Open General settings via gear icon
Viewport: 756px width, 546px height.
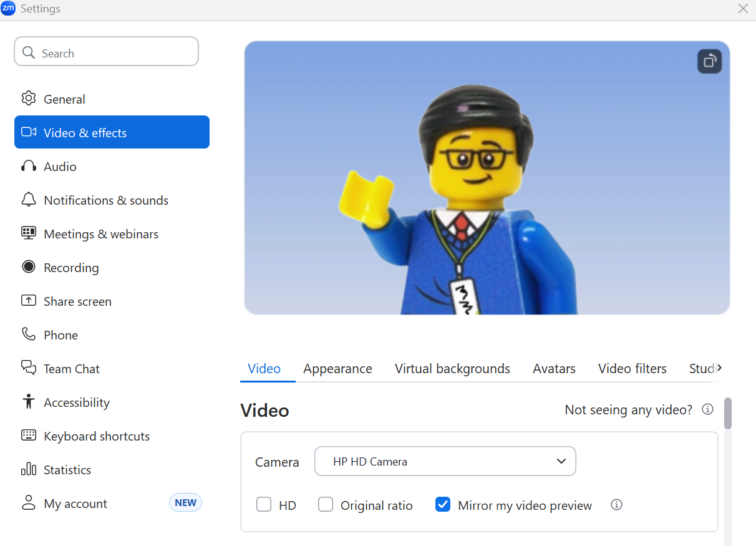[29, 99]
